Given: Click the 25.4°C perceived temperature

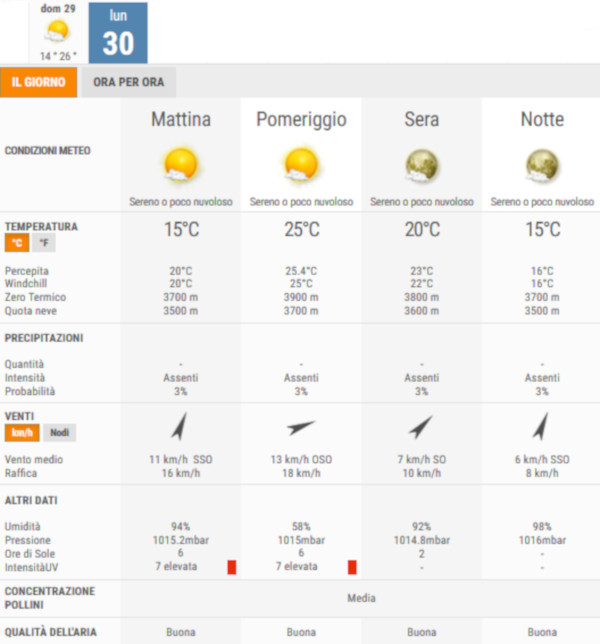Looking at the screenshot, I should (301, 271).
